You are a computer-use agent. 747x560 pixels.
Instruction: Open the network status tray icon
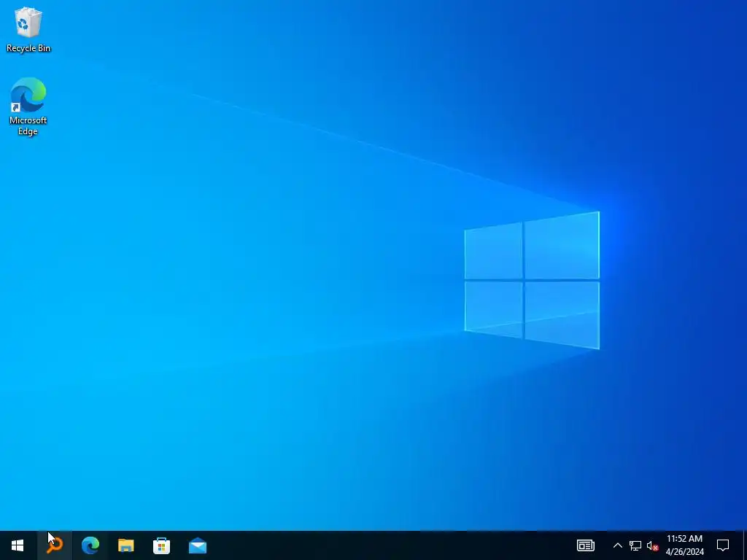click(635, 545)
